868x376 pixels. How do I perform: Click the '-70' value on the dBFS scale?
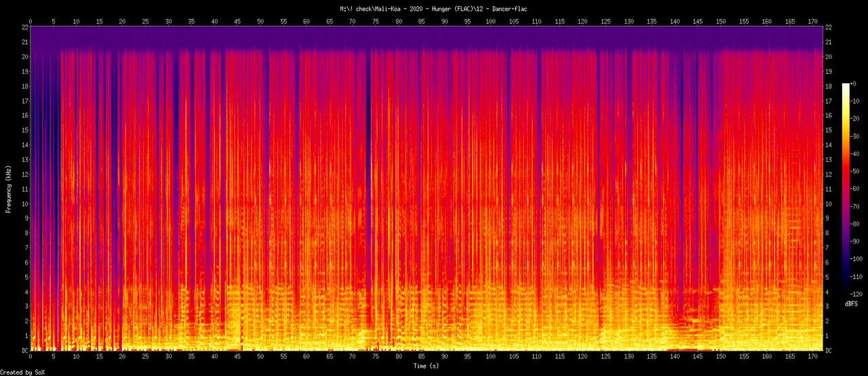pyautogui.click(x=855, y=207)
